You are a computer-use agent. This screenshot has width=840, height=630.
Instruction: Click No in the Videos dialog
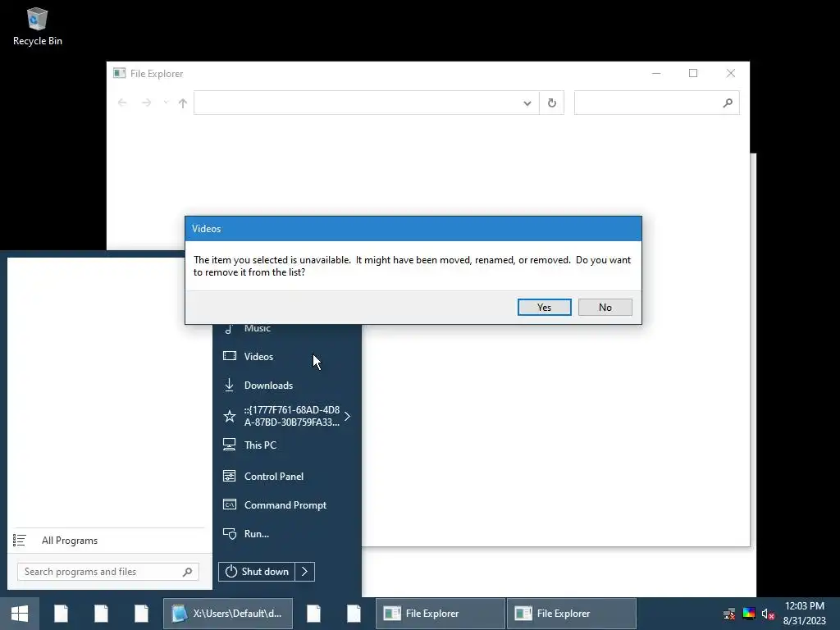click(x=605, y=307)
